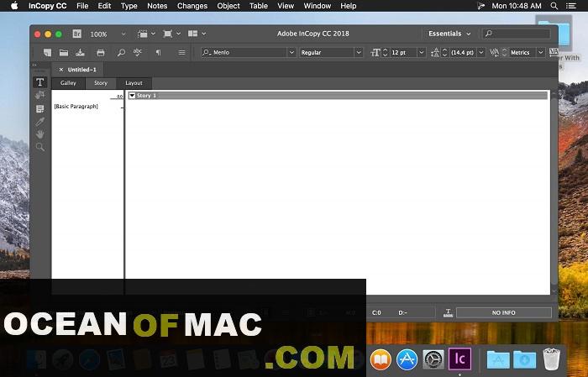Click the screen mode icon in the title bar

coord(168,34)
